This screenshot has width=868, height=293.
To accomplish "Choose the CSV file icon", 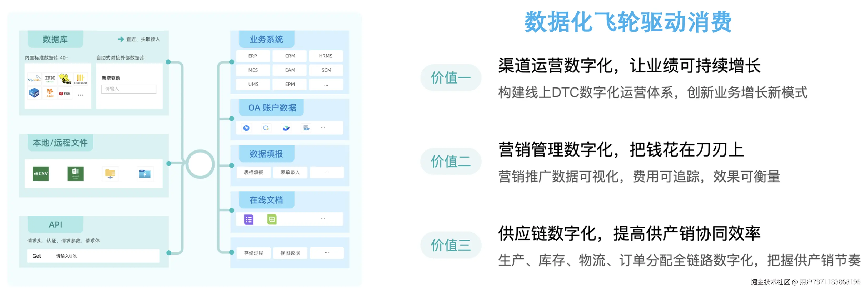I will coord(41,174).
